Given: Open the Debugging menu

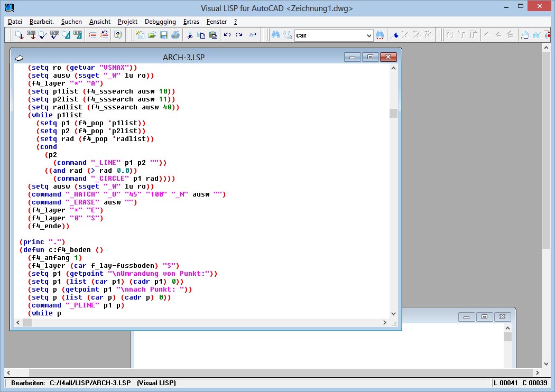Looking at the screenshot, I should (160, 22).
